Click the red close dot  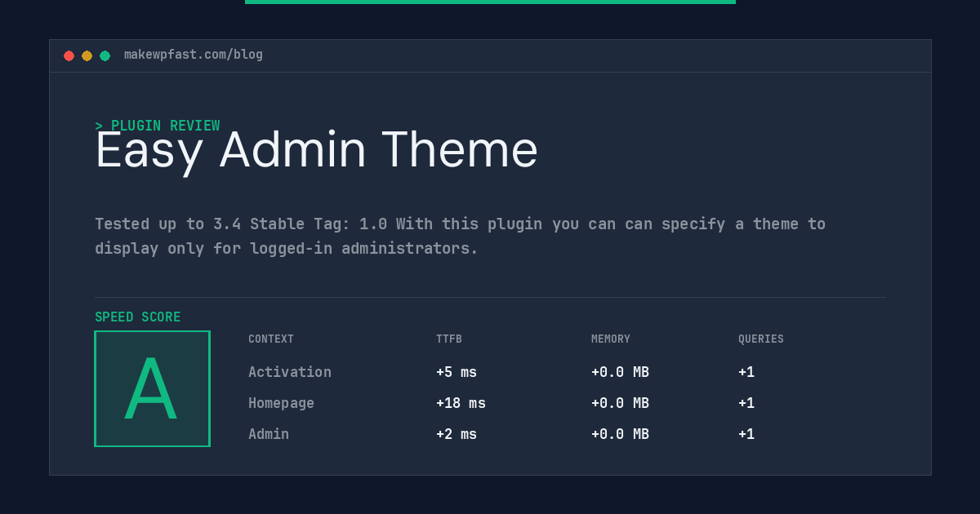tap(69, 55)
